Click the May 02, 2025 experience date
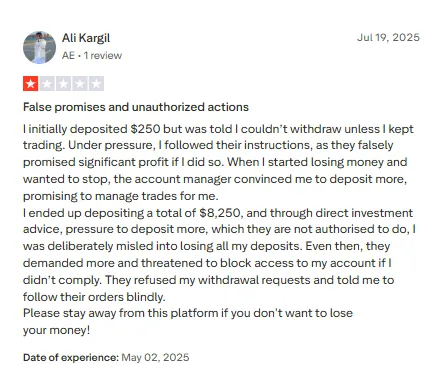 pyautogui.click(x=155, y=357)
